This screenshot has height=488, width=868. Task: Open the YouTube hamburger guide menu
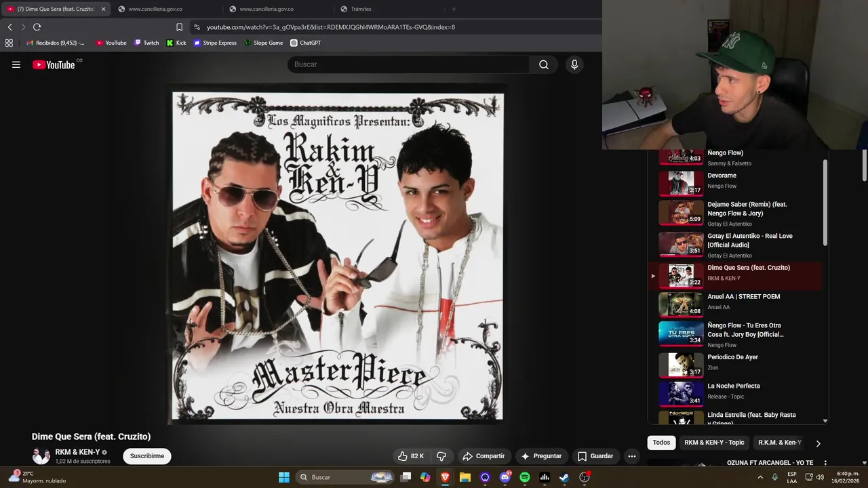pos(16,64)
